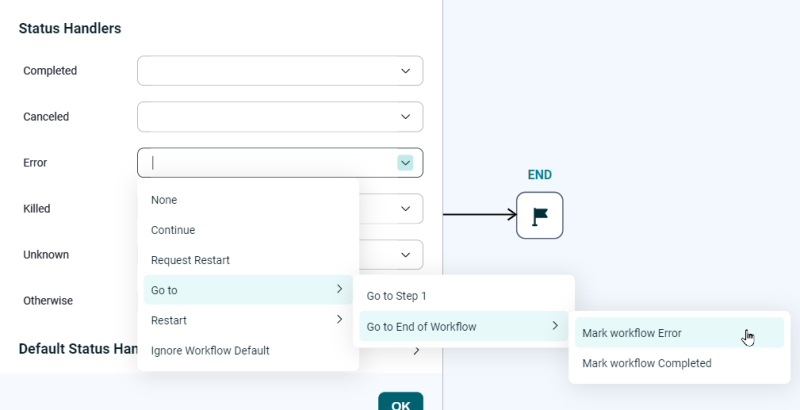This screenshot has width=800, height=410.
Task: Open the Killed status dropdown chevron
Action: [405, 209]
